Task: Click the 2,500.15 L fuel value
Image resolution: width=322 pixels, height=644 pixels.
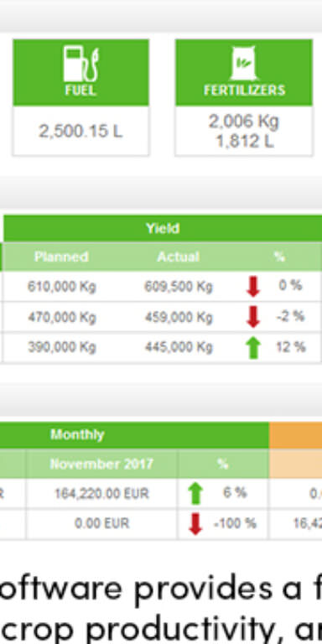Action: coord(80,132)
